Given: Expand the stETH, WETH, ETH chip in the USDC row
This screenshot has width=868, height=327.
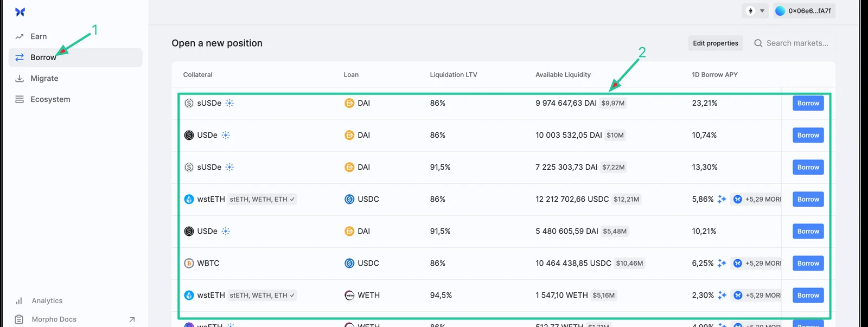Looking at the screenshot, I should tap(262, 199).
